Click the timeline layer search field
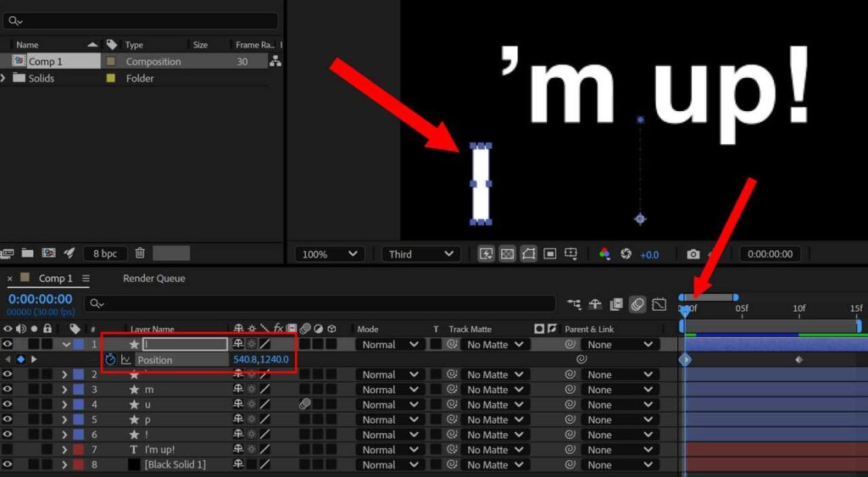868x477 pixels. pos(320,303)
